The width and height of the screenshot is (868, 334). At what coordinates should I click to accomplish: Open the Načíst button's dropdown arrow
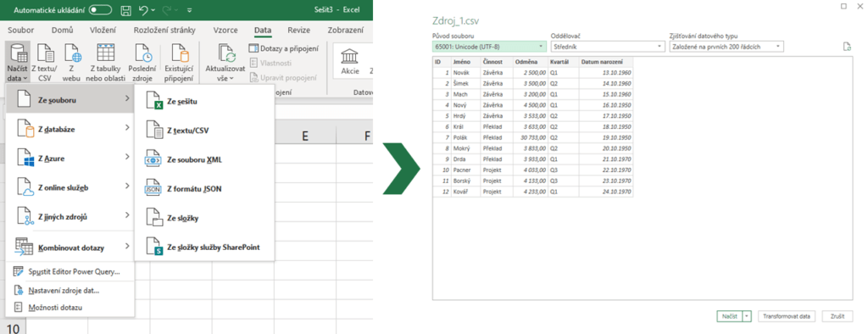click(748, 316)
